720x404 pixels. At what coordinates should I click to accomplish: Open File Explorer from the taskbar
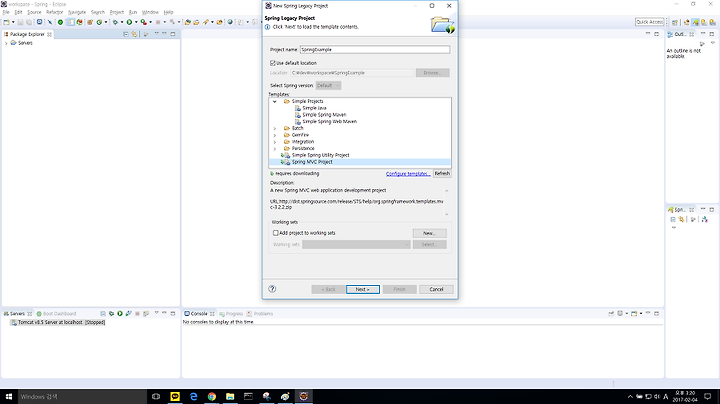pyautogui.click(x=230, y=396)
